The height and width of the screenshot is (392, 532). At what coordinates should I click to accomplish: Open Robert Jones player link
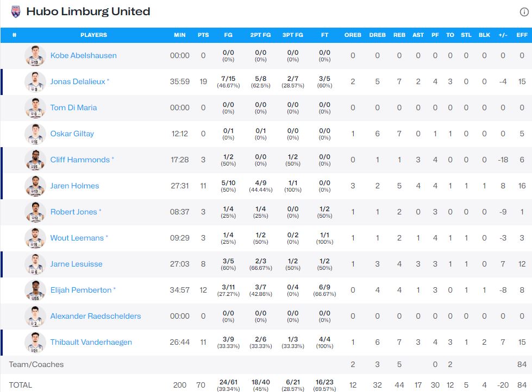[x=73, y=212]
